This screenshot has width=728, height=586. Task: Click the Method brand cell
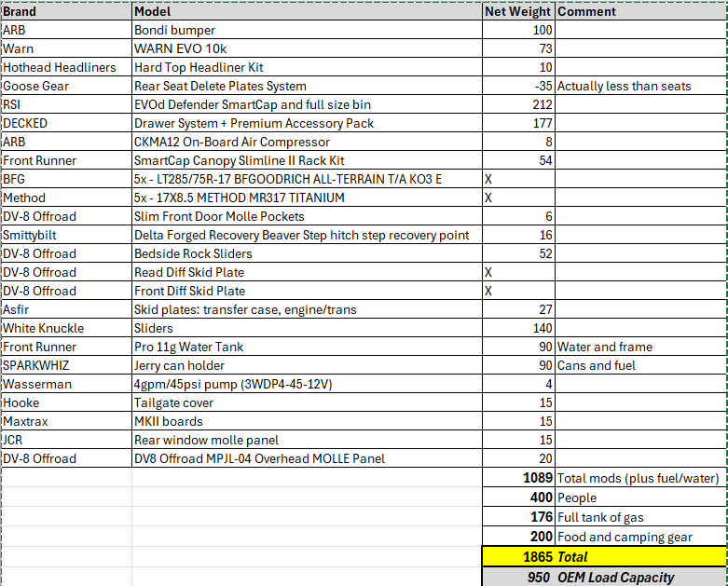66,198
